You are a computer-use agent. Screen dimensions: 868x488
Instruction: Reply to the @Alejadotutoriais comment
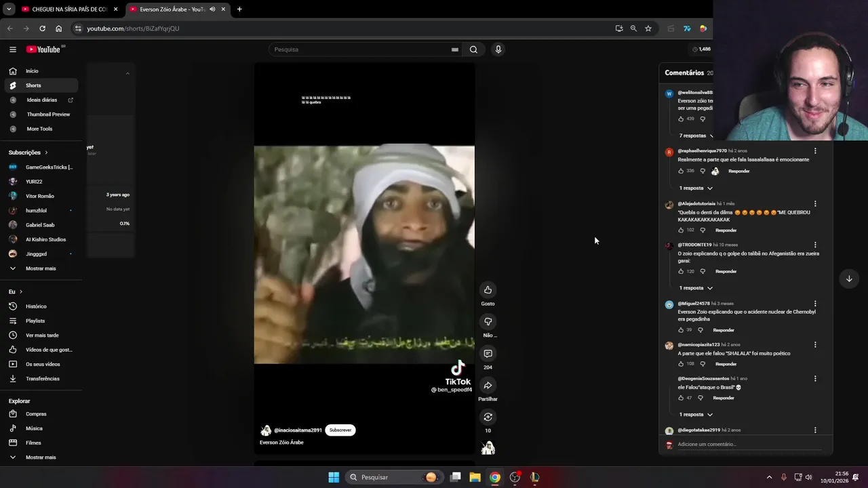726,230
